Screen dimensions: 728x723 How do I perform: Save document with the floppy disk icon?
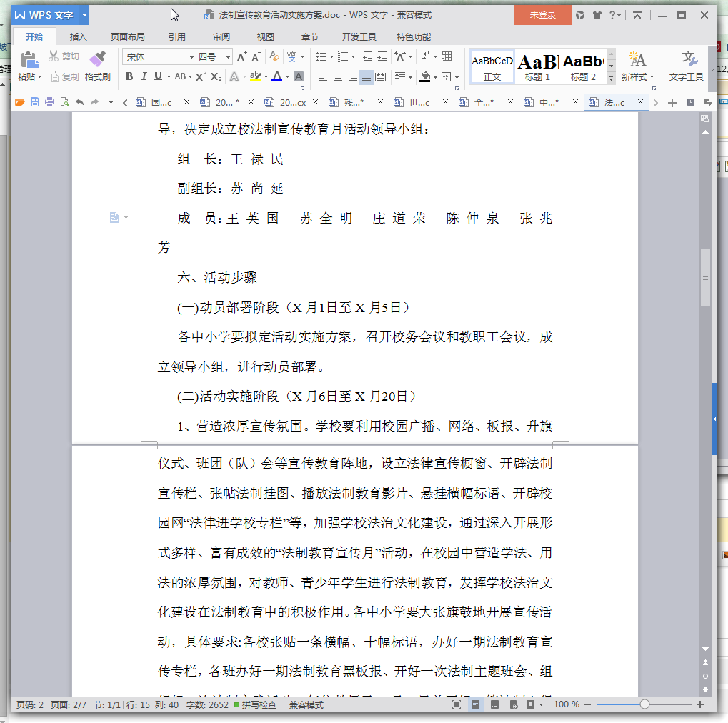(35, 102)
